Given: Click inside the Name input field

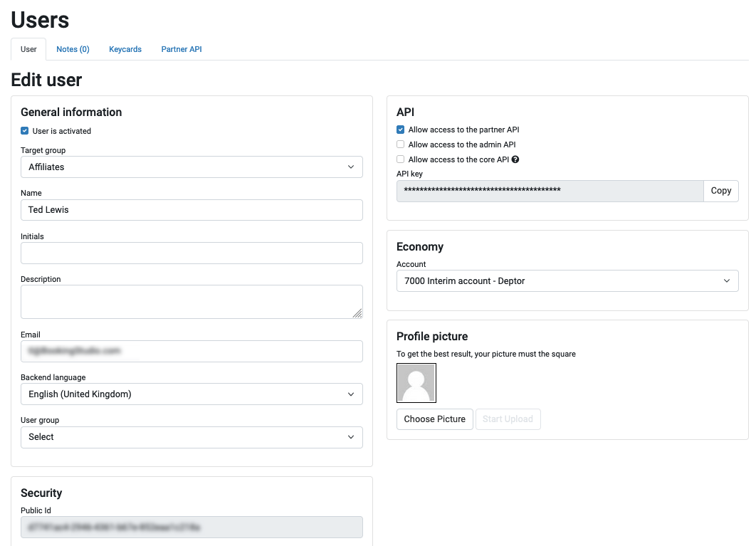Looking at the screenshot, I should (191, 210).
